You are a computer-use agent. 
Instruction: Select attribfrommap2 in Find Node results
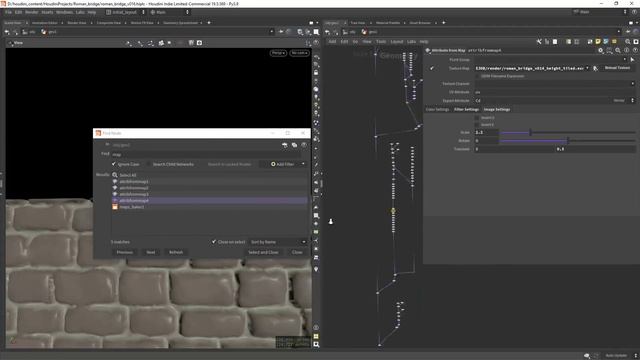209,188
